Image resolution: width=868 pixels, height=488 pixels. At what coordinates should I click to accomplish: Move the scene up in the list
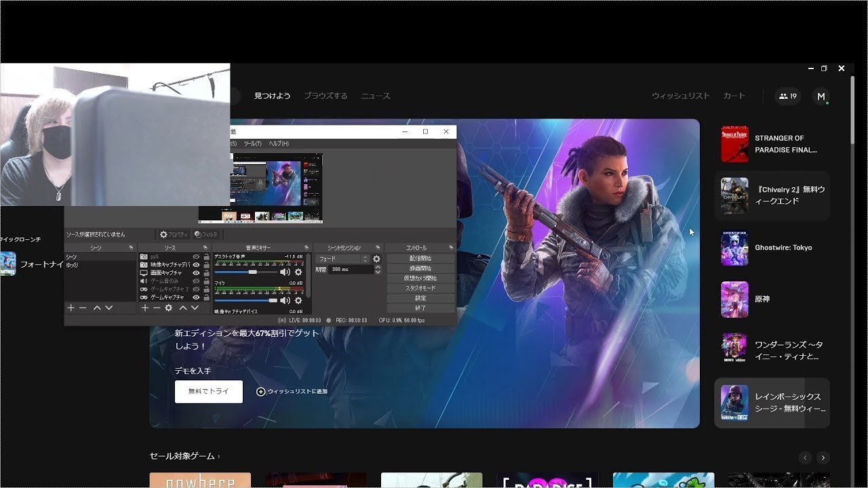point(97,308)
